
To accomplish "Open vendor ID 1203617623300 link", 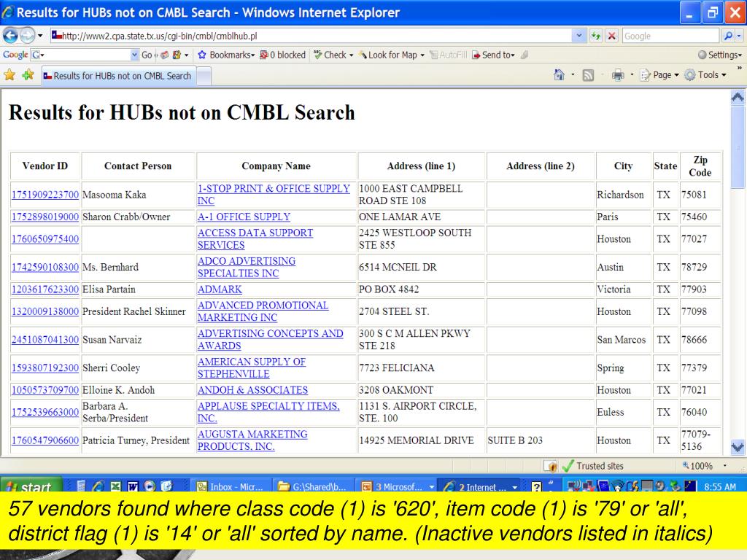I will coord(45,289).
